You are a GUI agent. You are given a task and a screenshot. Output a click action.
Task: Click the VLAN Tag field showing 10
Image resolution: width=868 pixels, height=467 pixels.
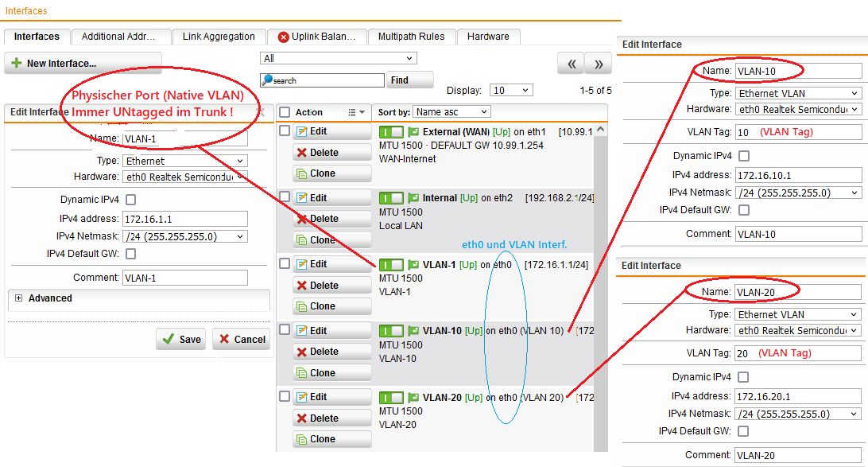click(x=798, y=132)
